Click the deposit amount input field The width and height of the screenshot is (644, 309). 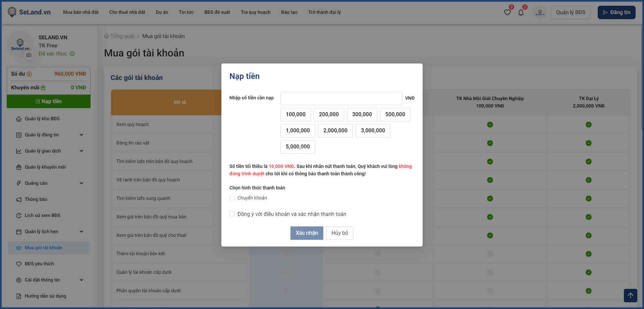point(341,98)
